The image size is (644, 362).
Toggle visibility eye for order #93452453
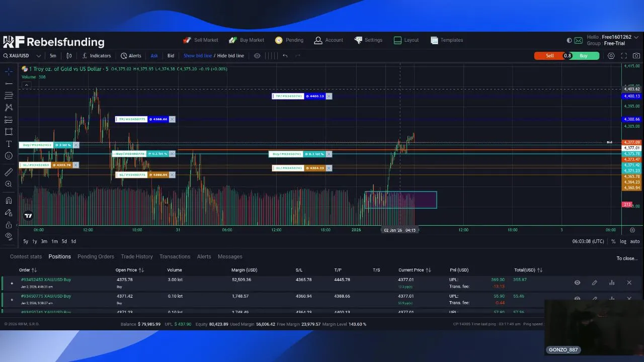click(578, 283)
